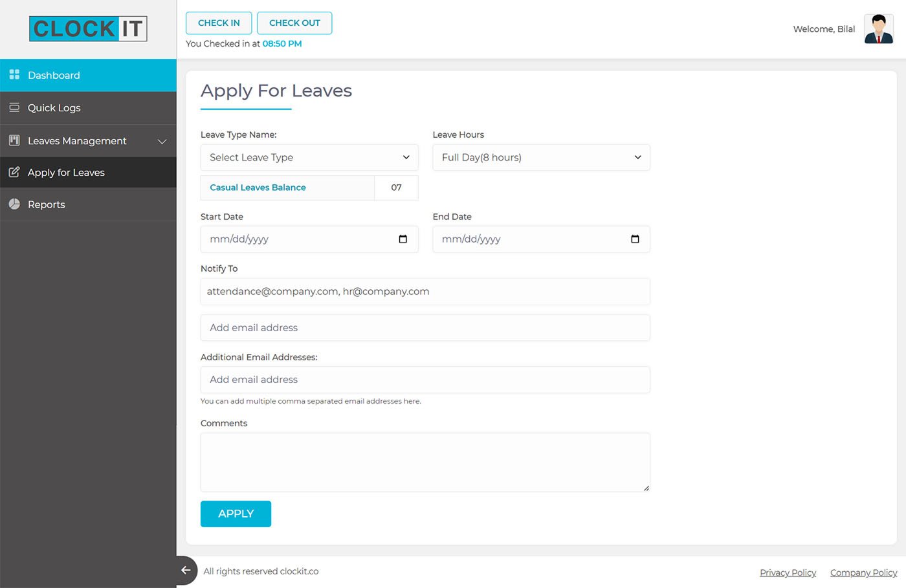This screenshot has width=906, height=588.
Task: Open the Start Date calendar picker icon
Action: 403,239
